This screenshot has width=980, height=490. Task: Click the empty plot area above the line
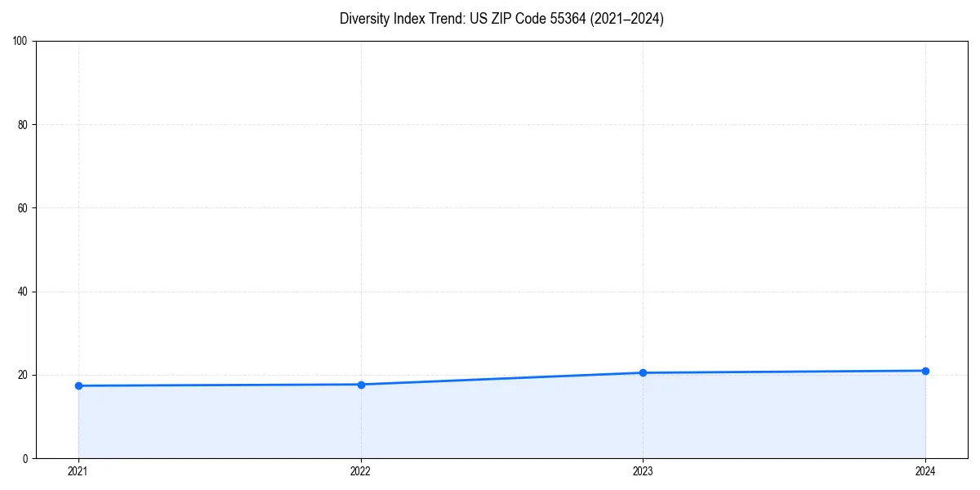click(x=490, y=204)
